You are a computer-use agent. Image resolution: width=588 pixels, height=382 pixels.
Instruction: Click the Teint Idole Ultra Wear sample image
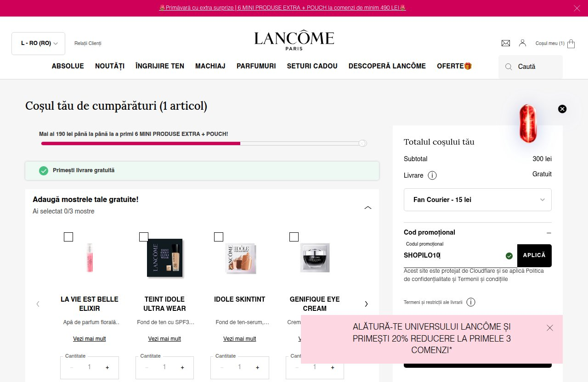(165, 258)
